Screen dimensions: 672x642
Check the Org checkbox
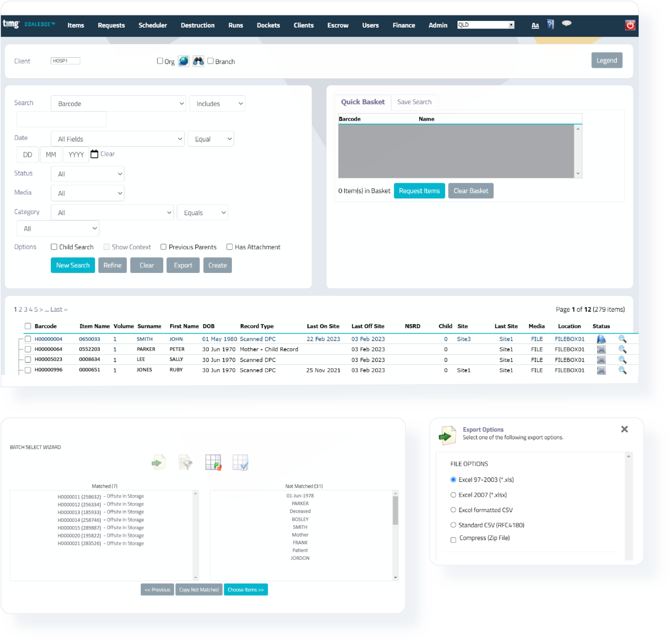tap(160, 60)
